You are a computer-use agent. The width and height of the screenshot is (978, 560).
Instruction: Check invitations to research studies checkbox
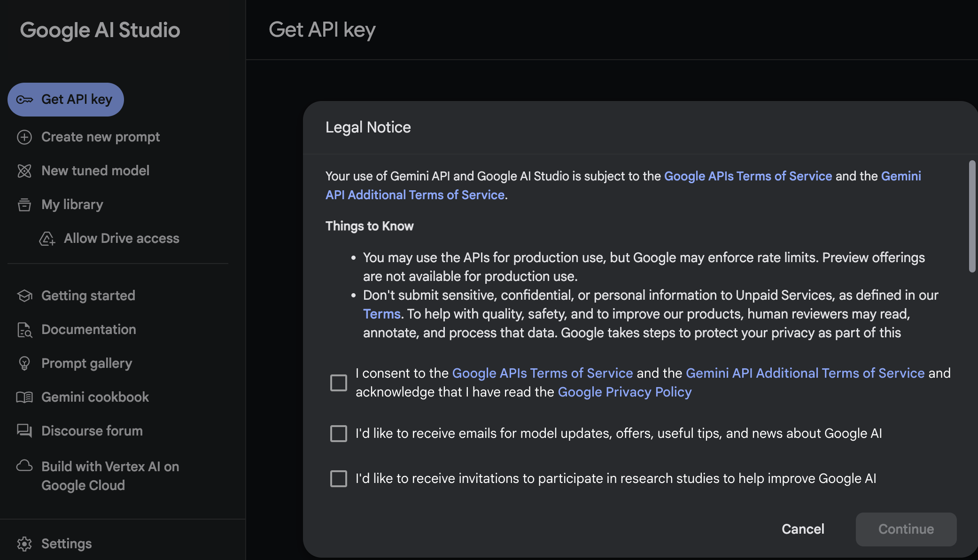338,478
